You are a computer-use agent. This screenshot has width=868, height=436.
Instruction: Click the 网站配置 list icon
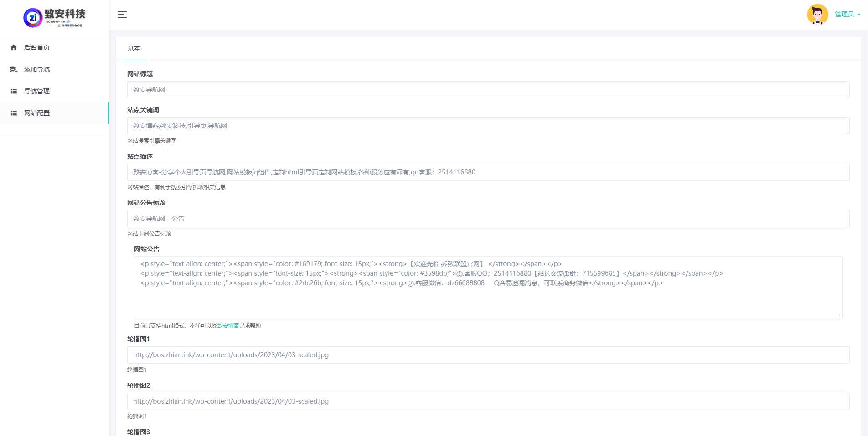click(x=14, y=113)
